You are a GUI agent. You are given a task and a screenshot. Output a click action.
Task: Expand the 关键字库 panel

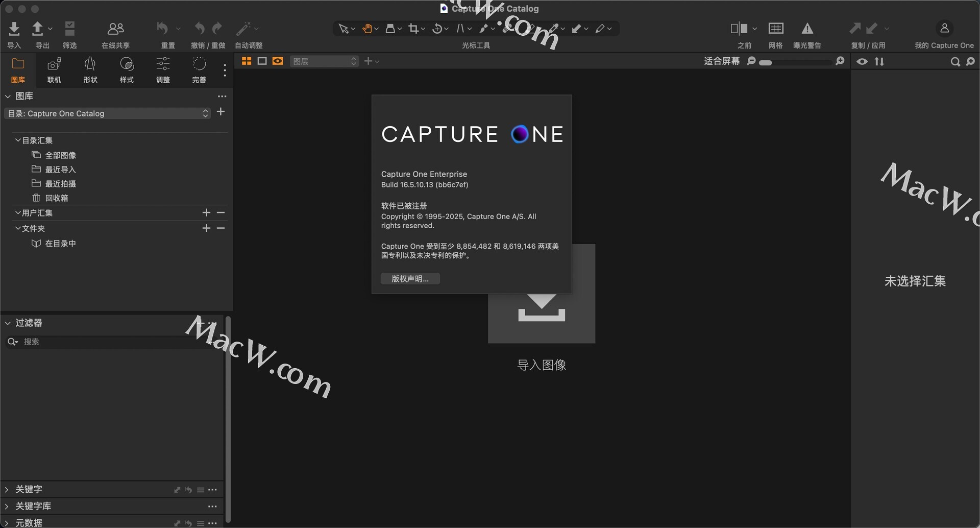7,506
